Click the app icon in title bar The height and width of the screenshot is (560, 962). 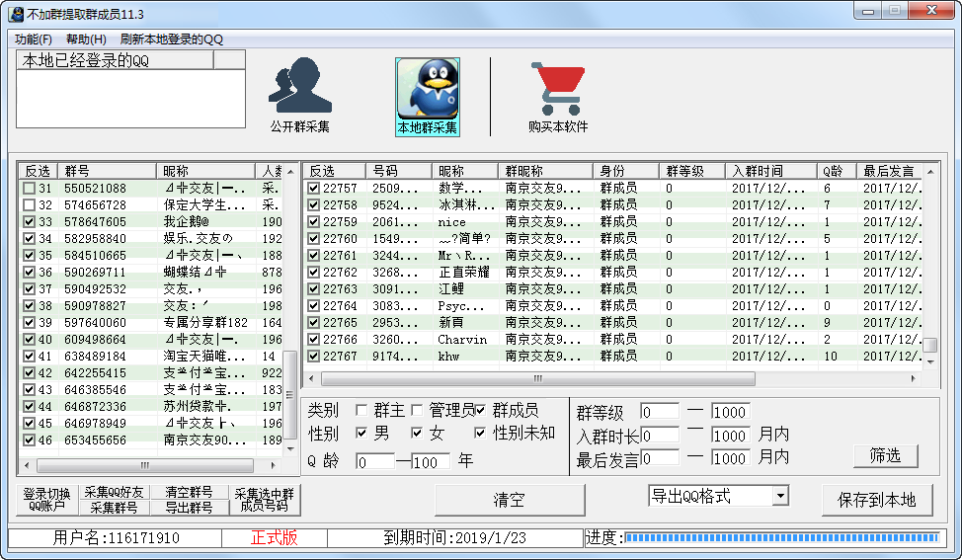16,14
